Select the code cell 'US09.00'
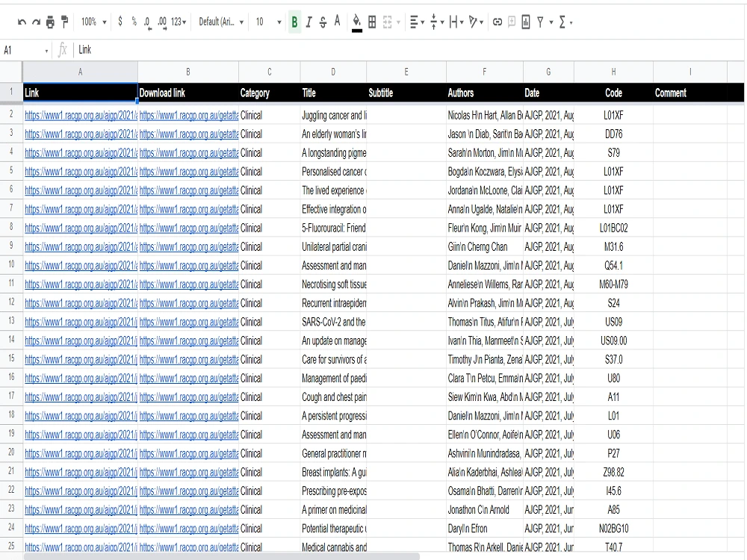Viewport: 747px width, 560px height. 613,341
